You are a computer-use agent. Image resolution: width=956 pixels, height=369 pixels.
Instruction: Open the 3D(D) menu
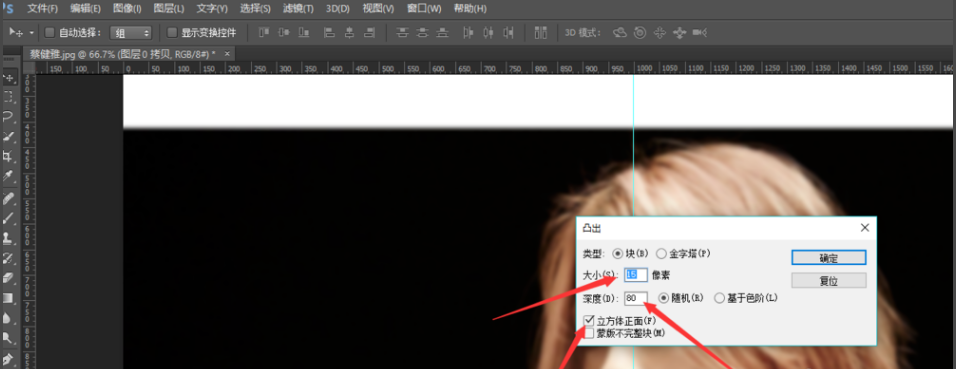337,9
